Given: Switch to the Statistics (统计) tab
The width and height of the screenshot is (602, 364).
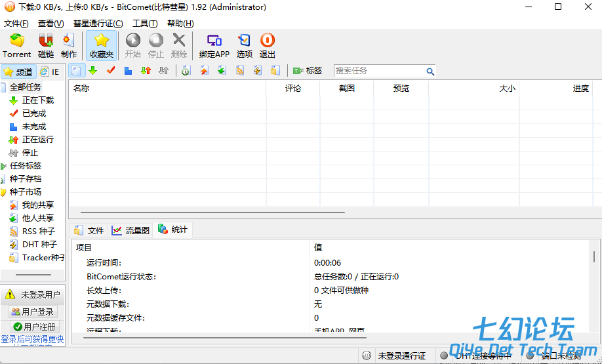Looking at the screenshot, I should tap(172, 230).
